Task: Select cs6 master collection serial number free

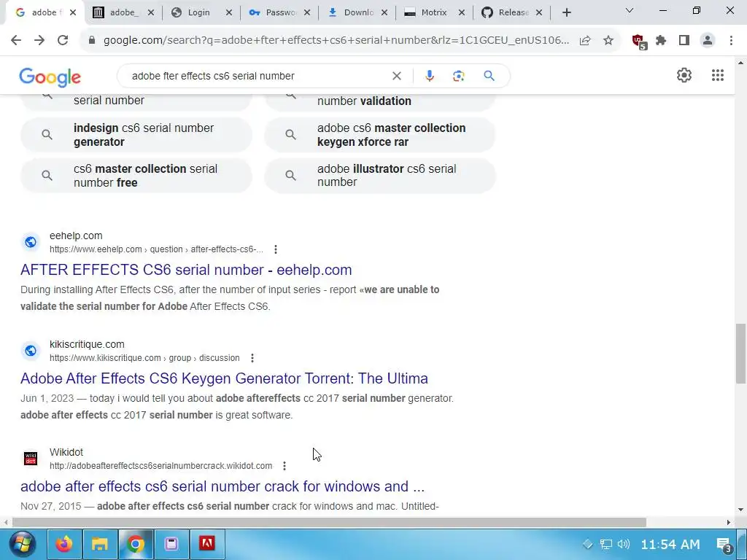Action: point(136,175)
